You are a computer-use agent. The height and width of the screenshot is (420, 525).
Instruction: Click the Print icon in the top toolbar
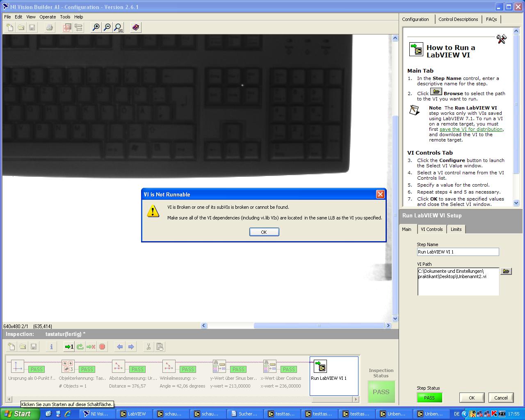(x=50, y=27)
